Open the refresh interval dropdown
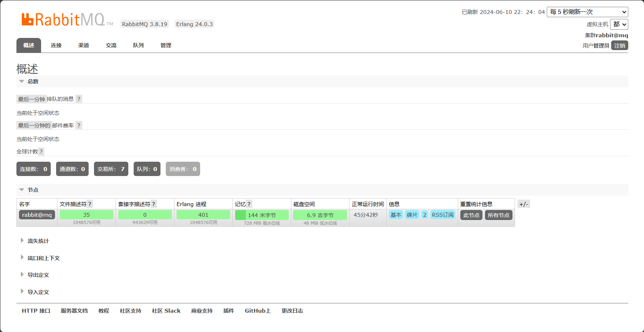The height and width of the screenshot is (332, 644). click(587, 12)
